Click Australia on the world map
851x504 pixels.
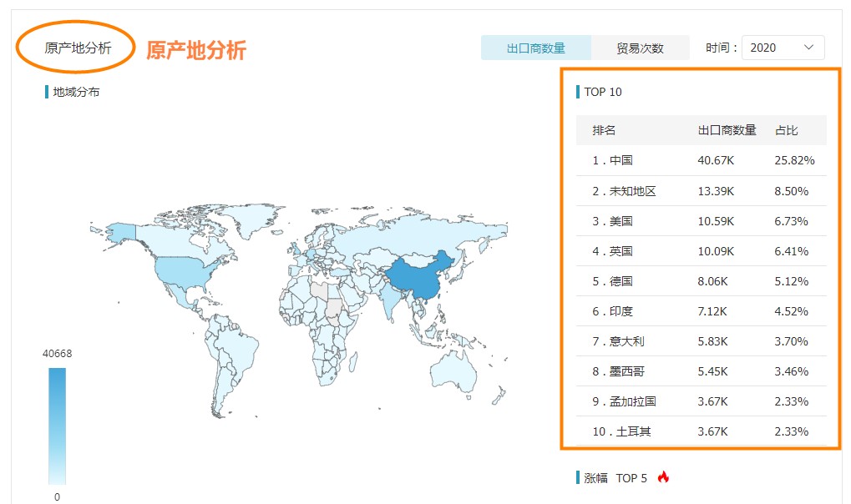click(453, 371)
